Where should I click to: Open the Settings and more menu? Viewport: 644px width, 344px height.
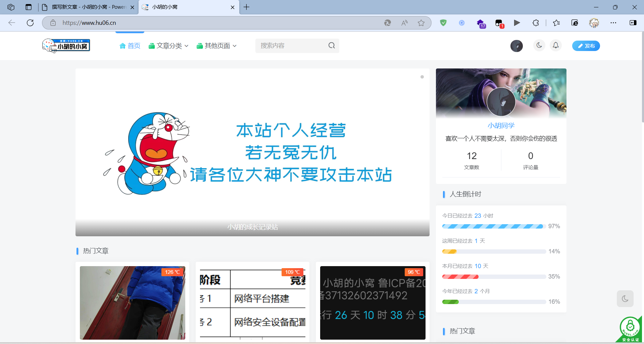(613, 23)
